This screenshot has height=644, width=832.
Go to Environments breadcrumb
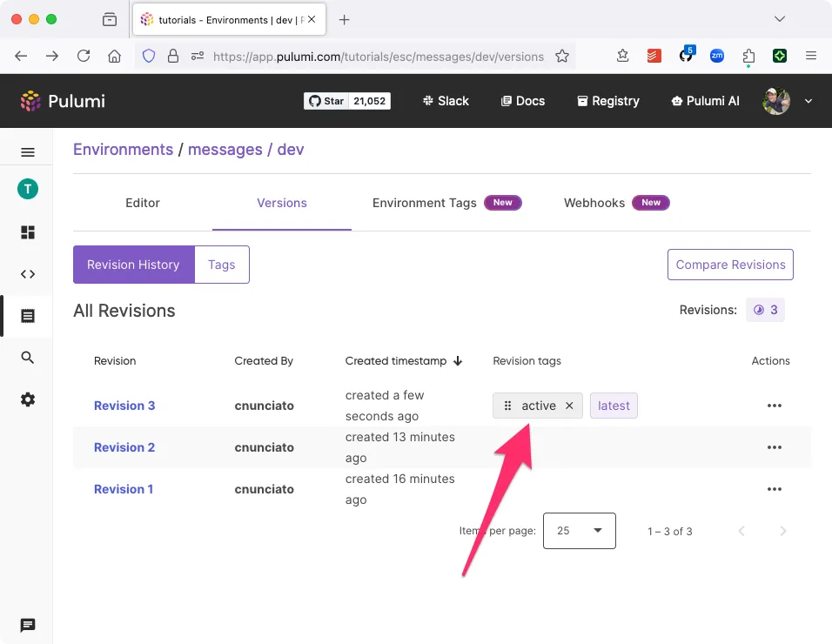123,150
